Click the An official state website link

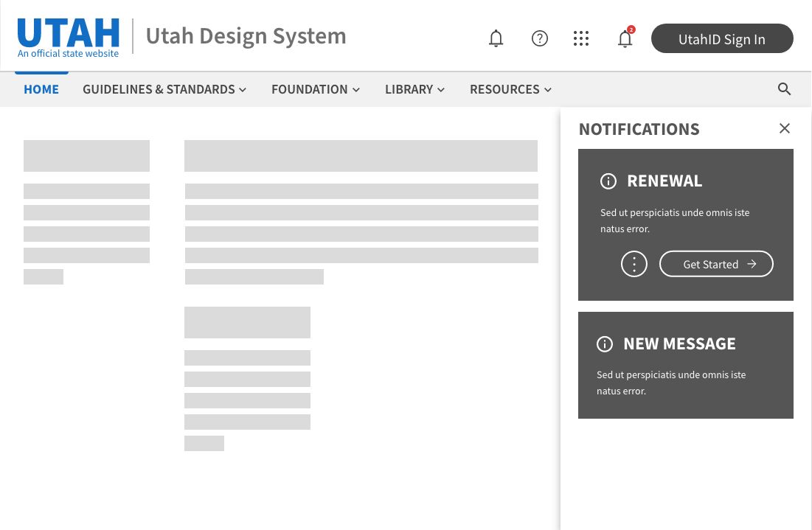click(x=68, y=53)
